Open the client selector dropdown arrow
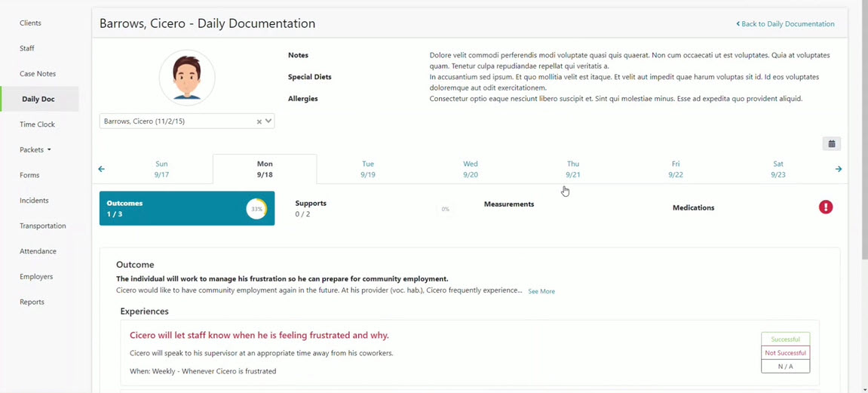The width and height of the screenshot is (868, 393). point(268,121)
